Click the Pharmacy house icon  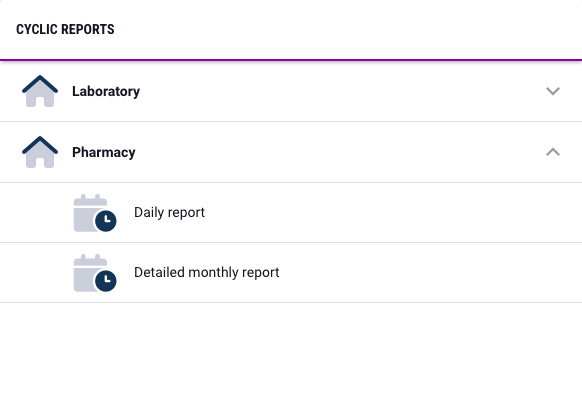pos(40,152)
